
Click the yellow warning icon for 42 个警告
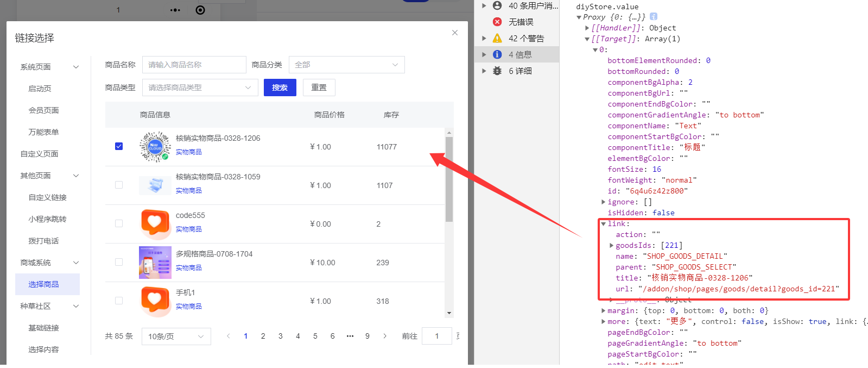497,38
